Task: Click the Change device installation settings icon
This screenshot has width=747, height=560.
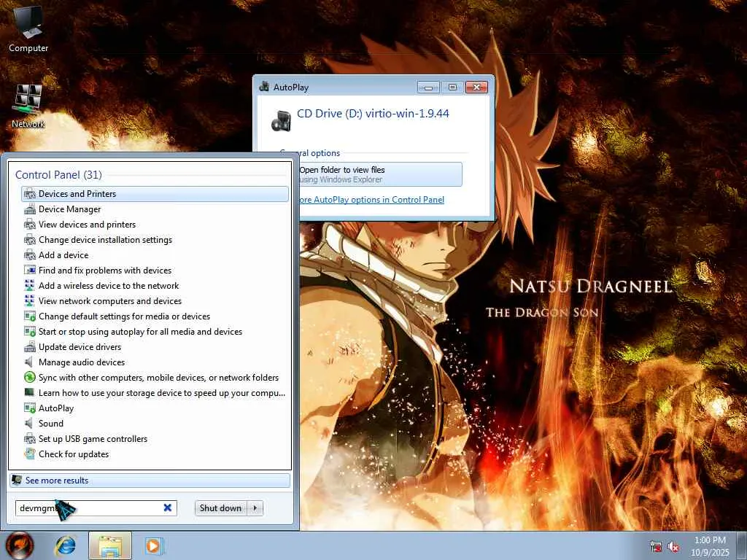Action: (29, 239)
